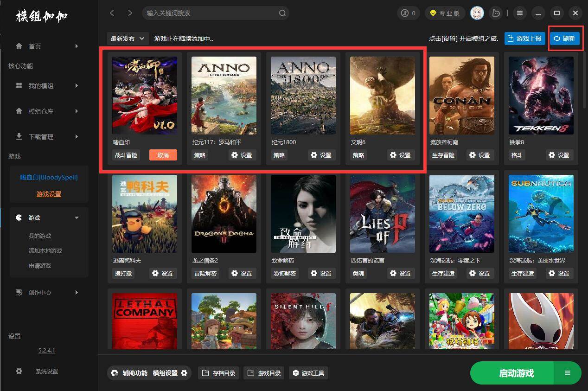Open the launch game options menu
The image size is (588, 391).
[567, 373]
